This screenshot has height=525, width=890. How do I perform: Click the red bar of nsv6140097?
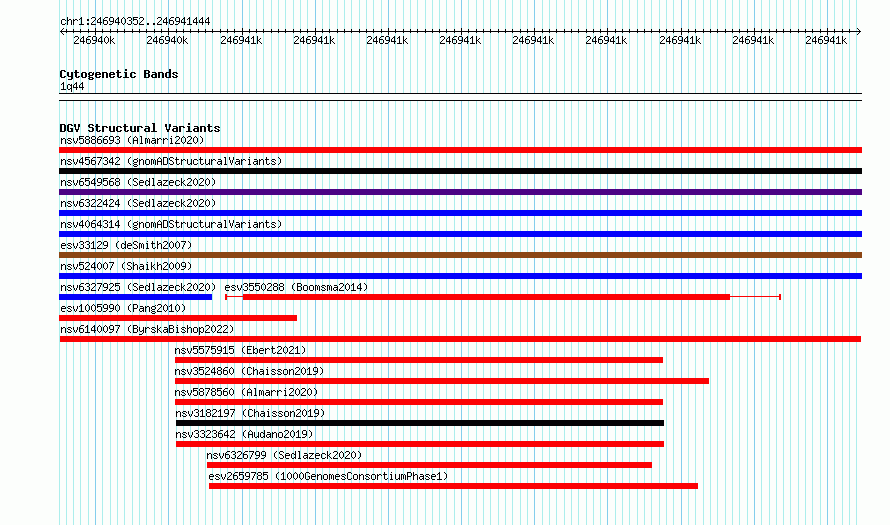click(460, 339)
